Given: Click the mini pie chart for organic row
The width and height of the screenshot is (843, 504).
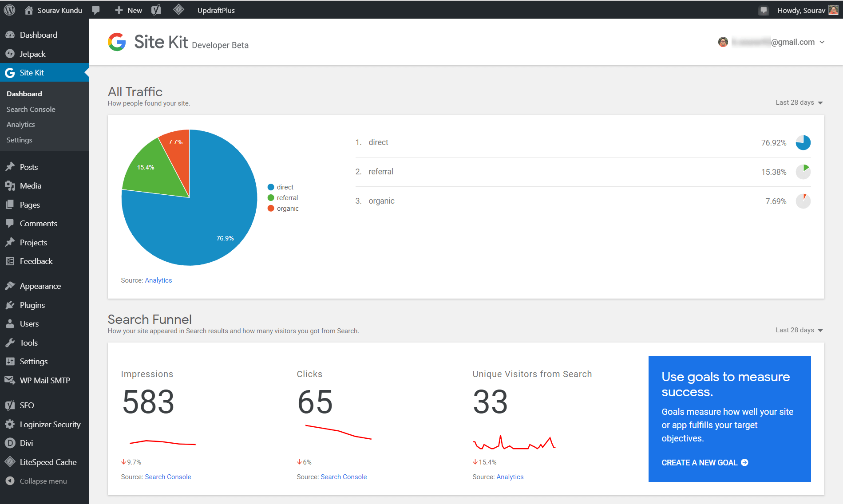Looking at the screenshot, I should tap(803, 201).
